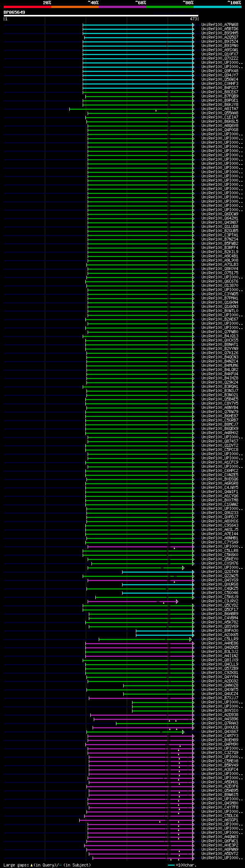Image resolution: width=245 pixels, height=868 pixels.
Task: Open hit UniRef100_A7PW68
Action: click(220, 25)
